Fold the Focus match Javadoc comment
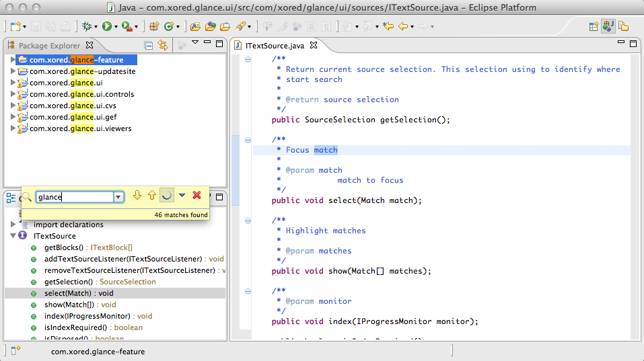This screenshot has height=361, width=644. tap(248, 141)
